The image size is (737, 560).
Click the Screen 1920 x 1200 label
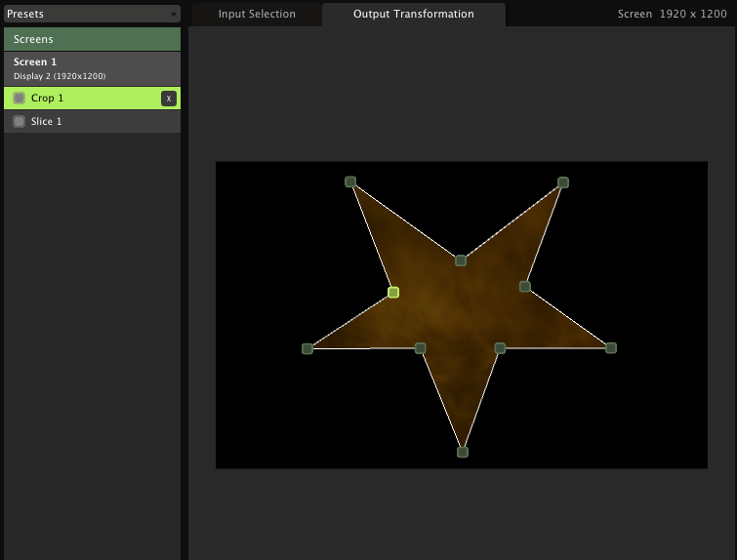point(672,14)
